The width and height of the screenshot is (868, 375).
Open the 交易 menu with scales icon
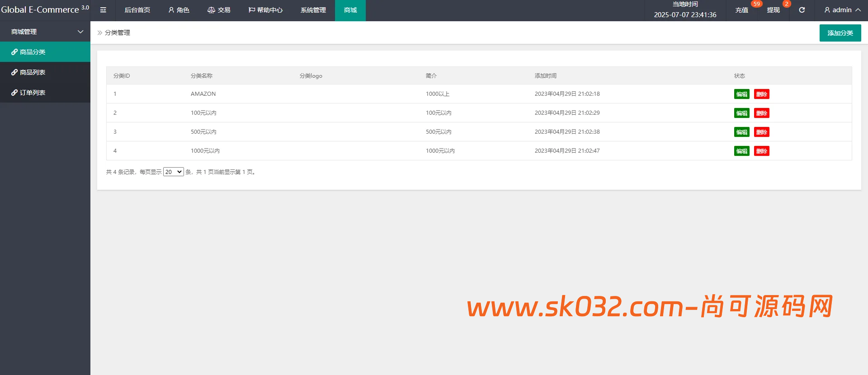pos(219,10)
